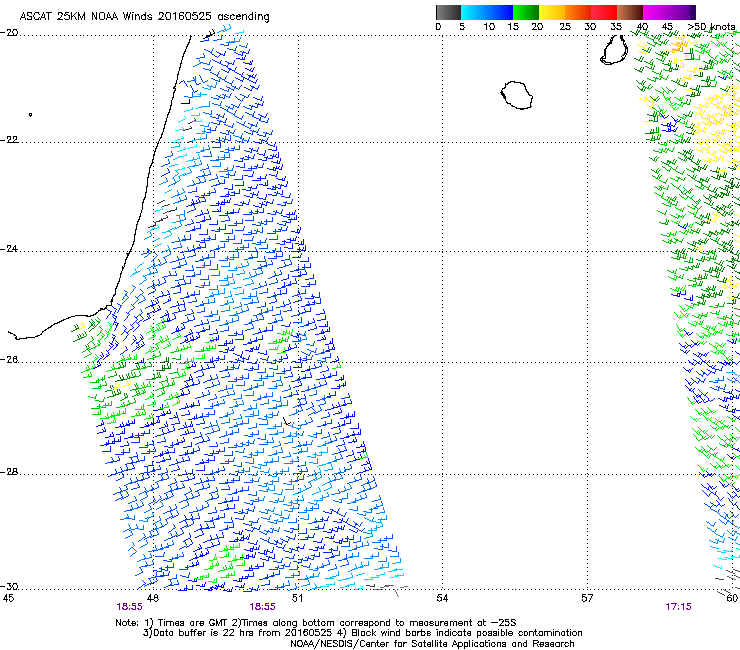Click the title 'ASCAT 25KM NOAA Winds 20160525 ascending'
Image resolution: width=740 pixels, height=650 pixels.
coord(144,17)
